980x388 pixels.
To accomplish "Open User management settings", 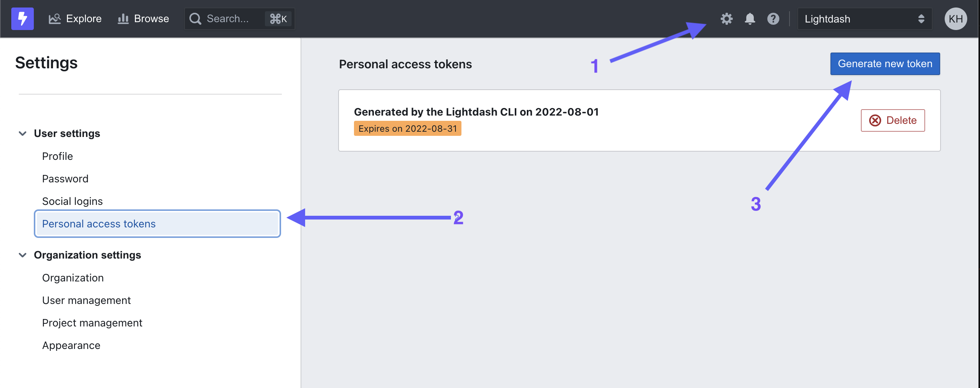I will pyautogui.click(x=86, y=300).
